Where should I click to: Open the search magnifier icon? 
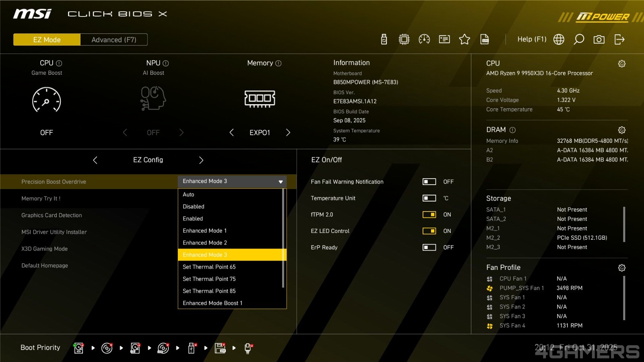[x=579, y=39]
